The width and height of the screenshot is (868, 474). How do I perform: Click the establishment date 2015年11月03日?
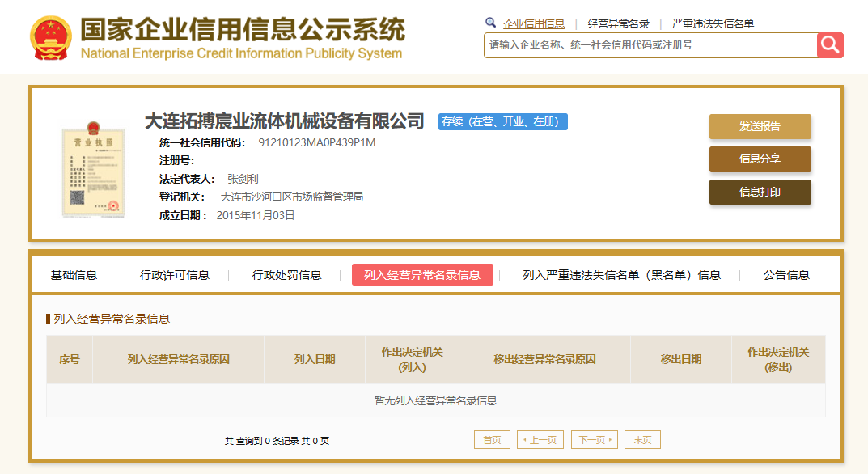pyautogui.click(x=255, y=215)
